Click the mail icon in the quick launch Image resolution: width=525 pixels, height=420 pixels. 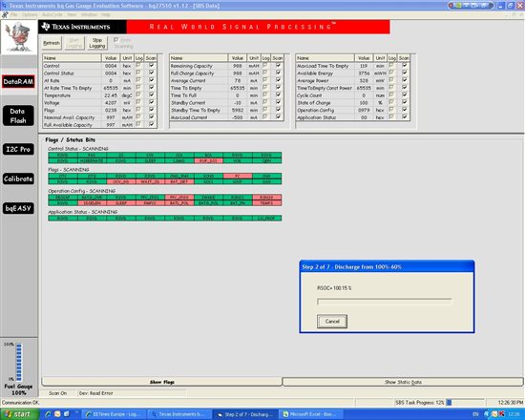[x=57, y=414]
